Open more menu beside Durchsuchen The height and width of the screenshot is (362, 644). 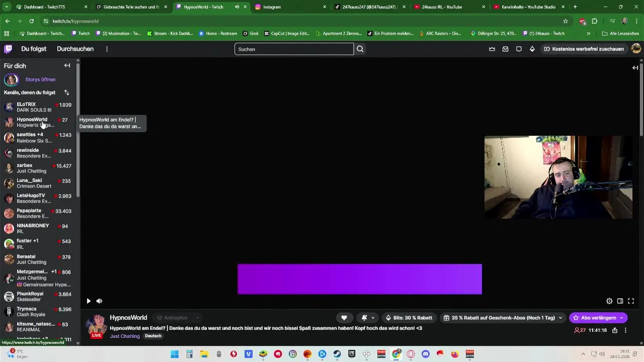coord(107,49)
